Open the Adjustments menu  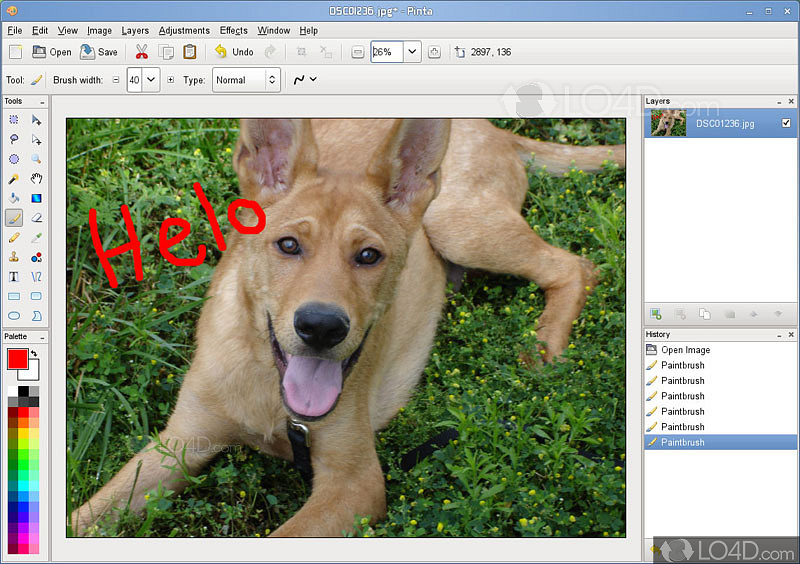pyautogui.click(x=184, y=31)
